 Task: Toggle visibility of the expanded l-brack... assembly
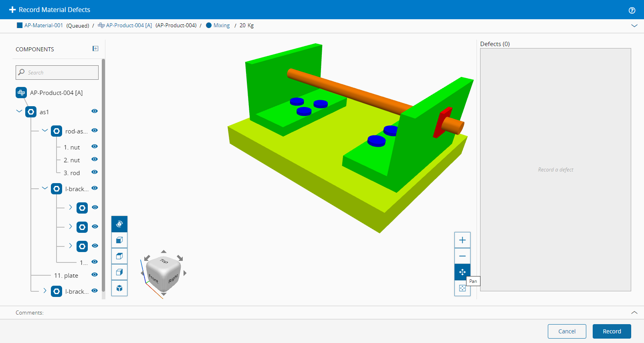click(95, 188)
